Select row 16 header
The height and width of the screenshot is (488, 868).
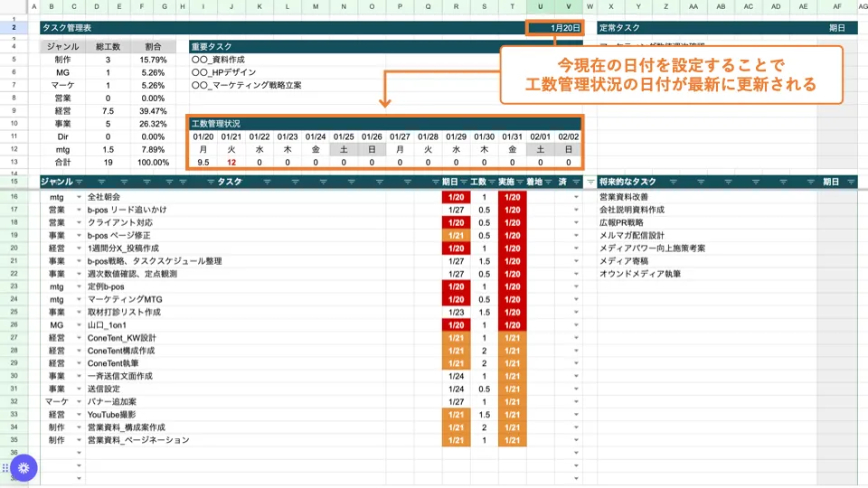coord(14,197)
